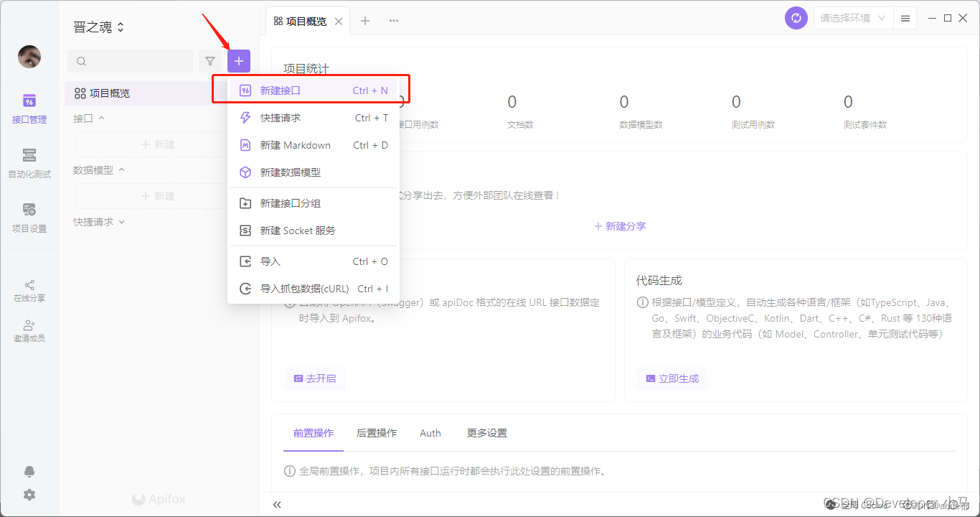The height and width of the screenshot is (517, 980).
Task: Switch to the 后置操作 tab
Action: coord(377,433)
